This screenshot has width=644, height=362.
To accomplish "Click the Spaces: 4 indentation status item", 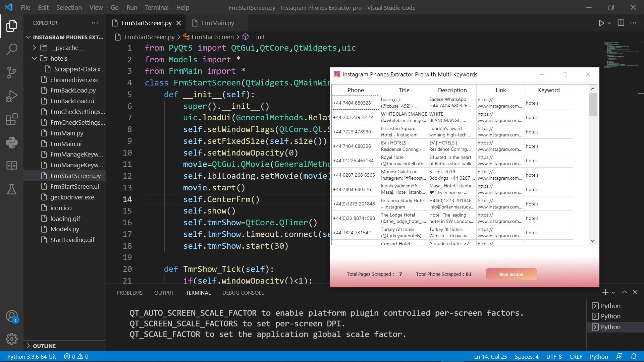I will [x=527, y=356].
